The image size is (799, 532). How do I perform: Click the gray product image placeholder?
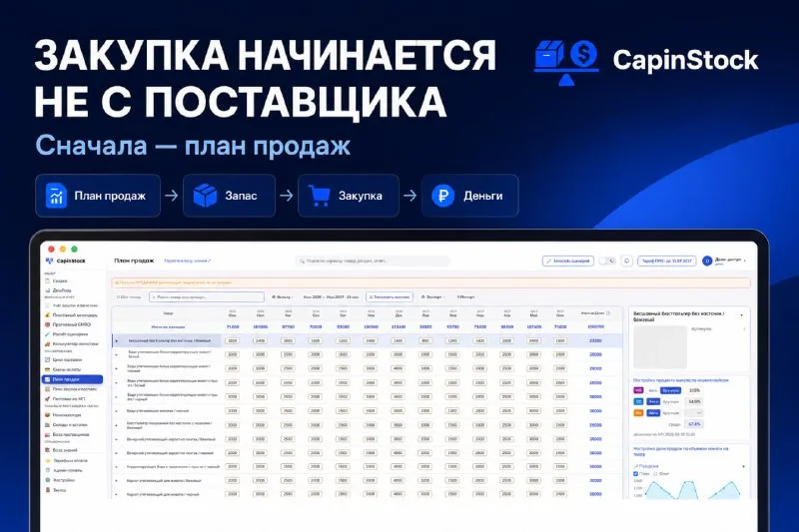[660, 346]
